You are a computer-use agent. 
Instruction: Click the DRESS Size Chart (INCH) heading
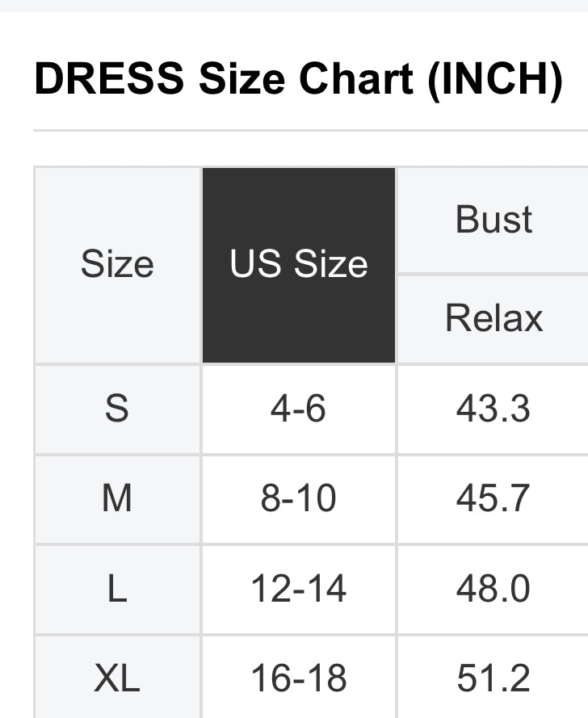[299, 79]
